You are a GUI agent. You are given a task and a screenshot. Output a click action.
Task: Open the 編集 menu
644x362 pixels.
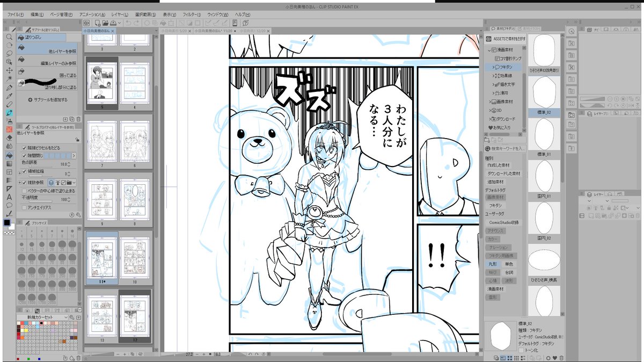click(38, 14)
